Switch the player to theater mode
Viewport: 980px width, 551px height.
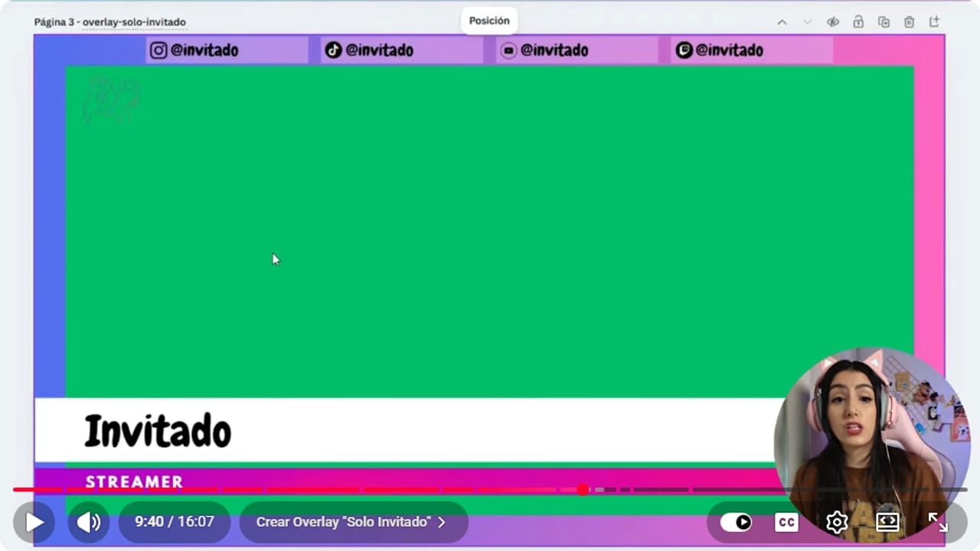[887, 522]
